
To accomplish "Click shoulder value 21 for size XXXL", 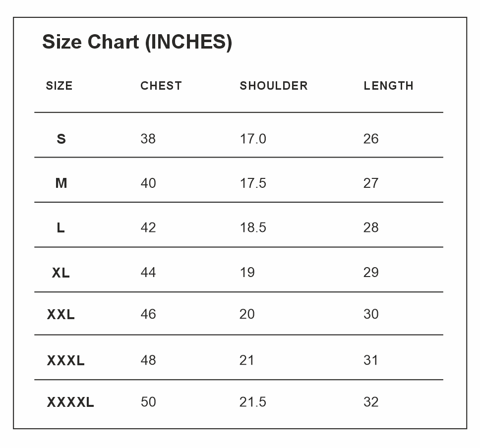I will pyautogui.click(x=247, y=360).
